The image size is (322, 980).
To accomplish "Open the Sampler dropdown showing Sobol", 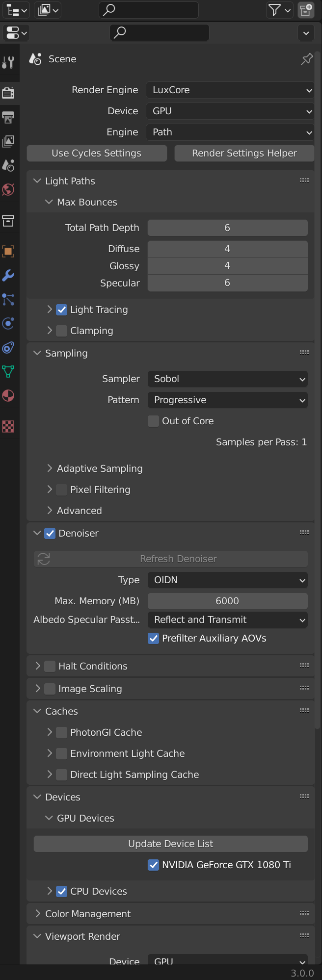I will (228, 379).
